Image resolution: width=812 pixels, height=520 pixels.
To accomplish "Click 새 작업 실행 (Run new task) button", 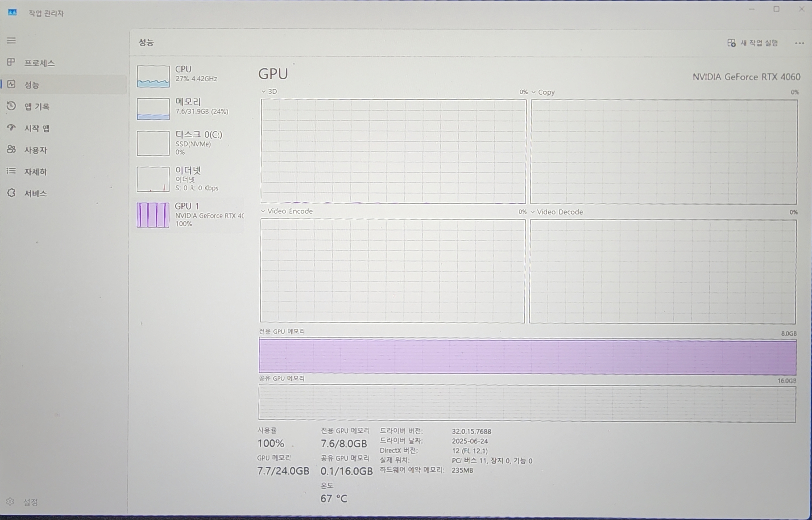I will 752,43.
